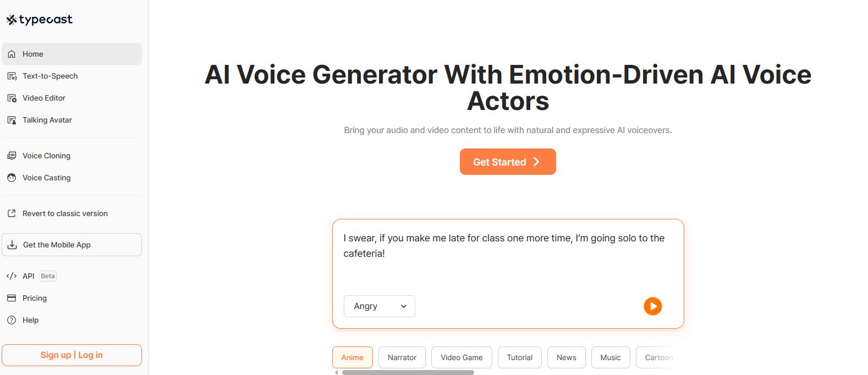Screen dimensions: 868x375
Task: Click the typecast logo
Action: (39, 19)
